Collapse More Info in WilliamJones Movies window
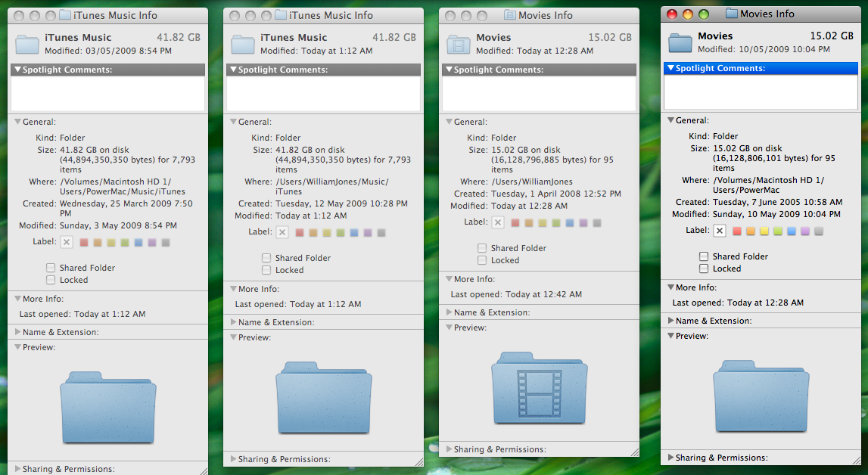Screen dimensions: 868x475 click(x=450, y=279)
